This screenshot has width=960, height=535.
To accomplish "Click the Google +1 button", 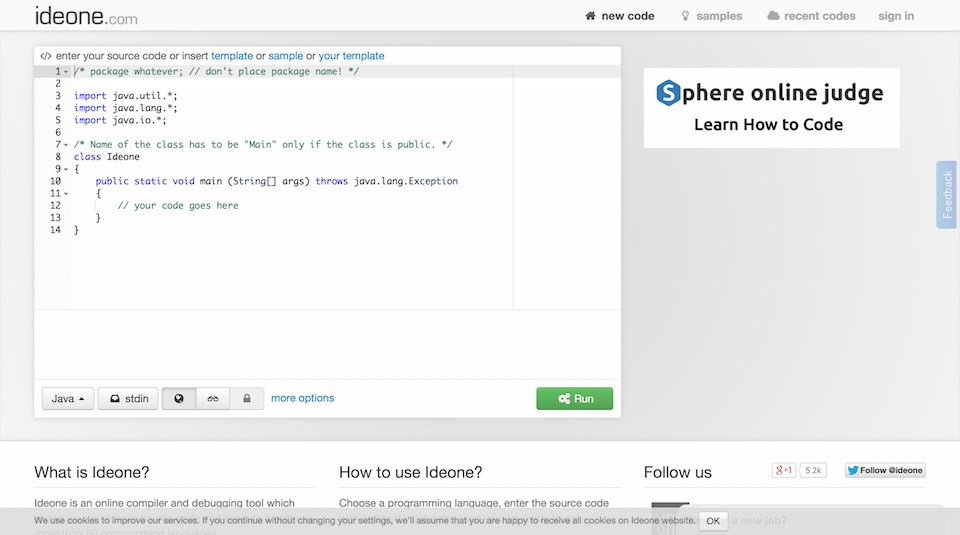I will coord(784,470).
